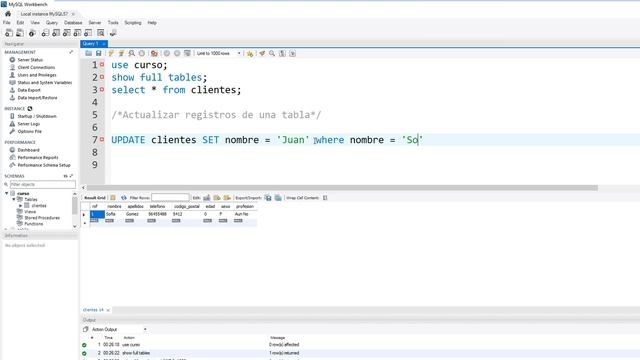The width and height of the screenshot is (640, 360).
Task: Select Functions under the curso schema
Action: (33, 224)
